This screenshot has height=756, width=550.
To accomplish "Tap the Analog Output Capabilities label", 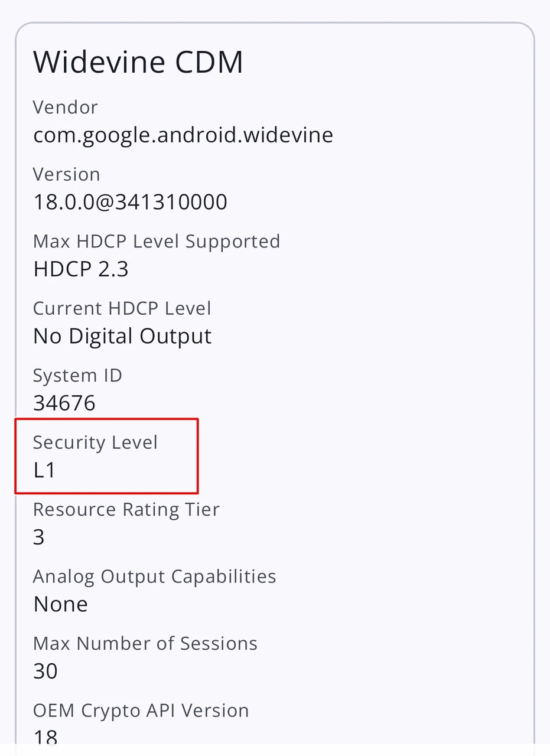I will pyautogui.click(x=155, y=576).
